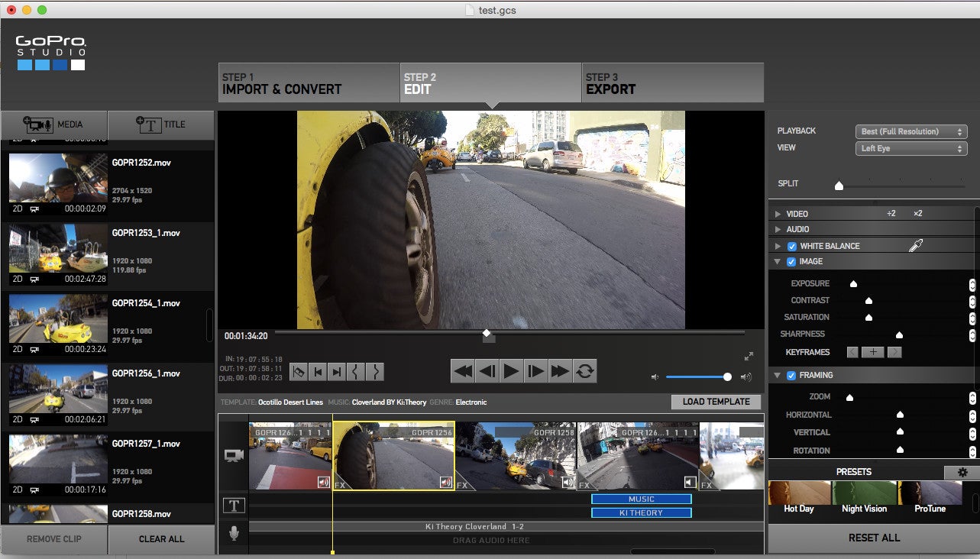Image resolution: width=980 pixels, height=559 pixels.
Task: Click the Remove Clip button
Action: (x=54, y=538)
